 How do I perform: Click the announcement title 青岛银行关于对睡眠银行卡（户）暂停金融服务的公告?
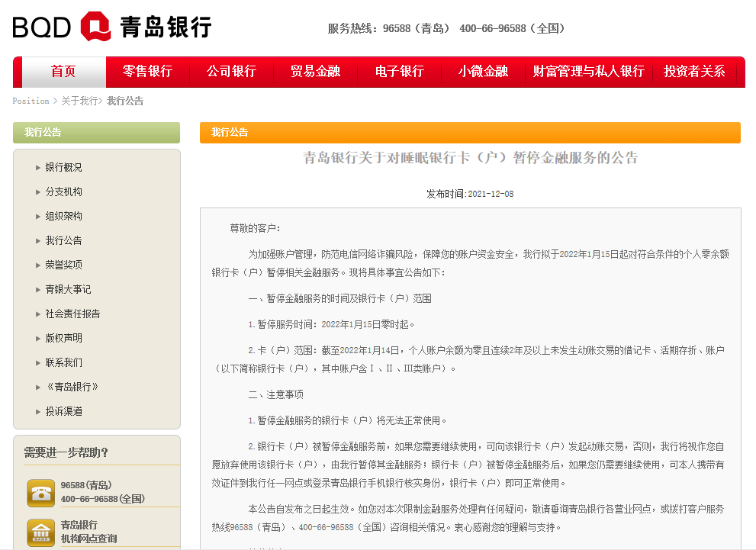click(x=470, y=158)
